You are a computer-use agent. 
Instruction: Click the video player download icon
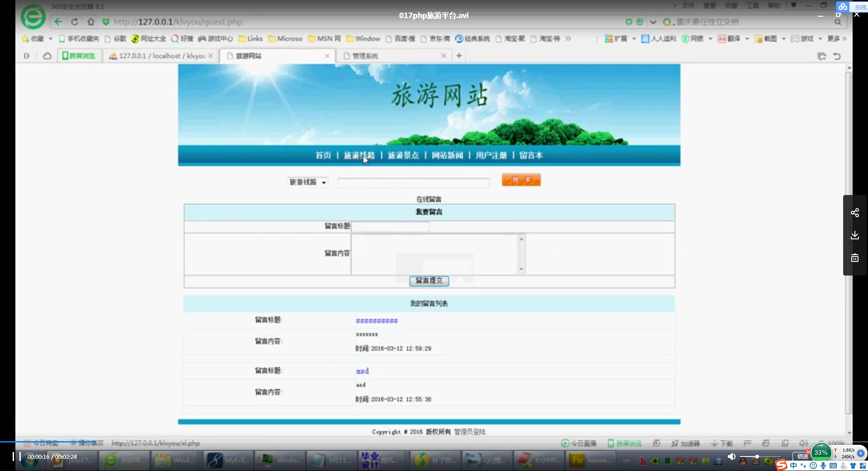point(855,235)
